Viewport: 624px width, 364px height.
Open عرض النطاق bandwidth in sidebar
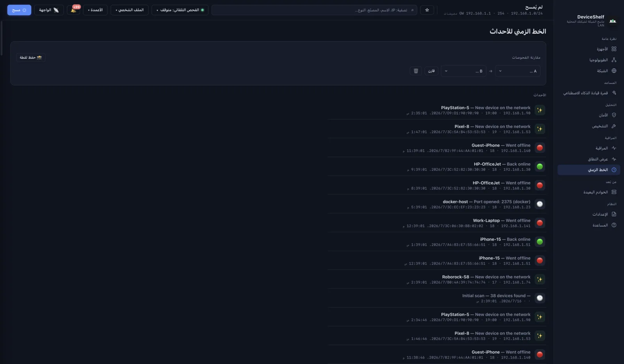click(x=589, y=159)
